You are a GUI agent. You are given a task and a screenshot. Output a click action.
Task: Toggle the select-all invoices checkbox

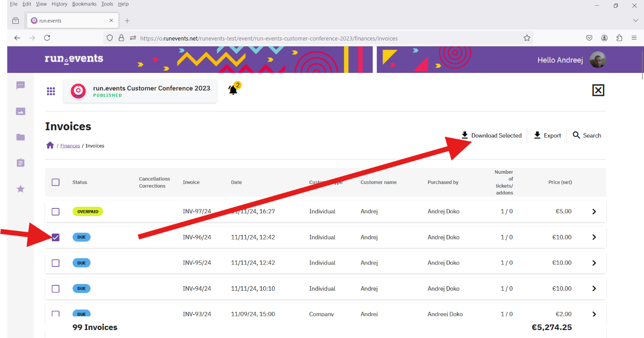(x=55, y=182)
